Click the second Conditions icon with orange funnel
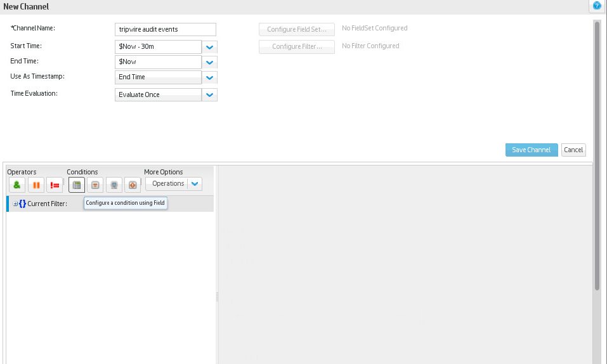Screen dimensions: 607x364 tap(95, 185)
